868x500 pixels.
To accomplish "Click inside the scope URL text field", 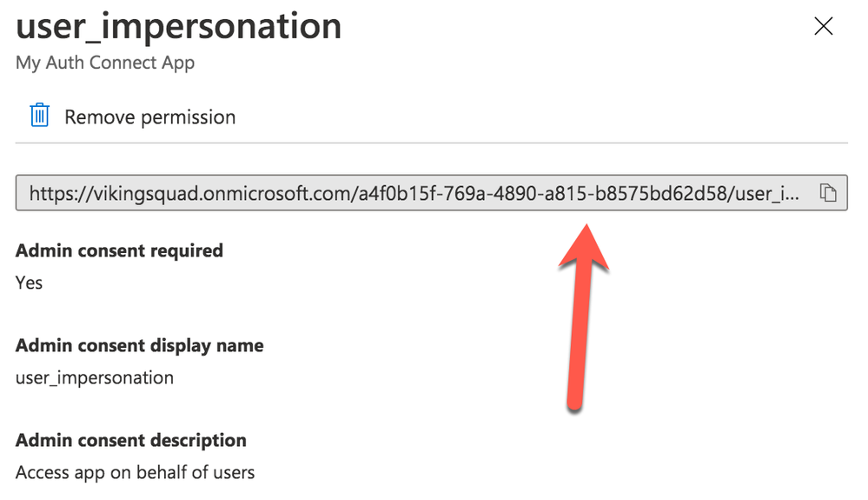I will (431, 193).
